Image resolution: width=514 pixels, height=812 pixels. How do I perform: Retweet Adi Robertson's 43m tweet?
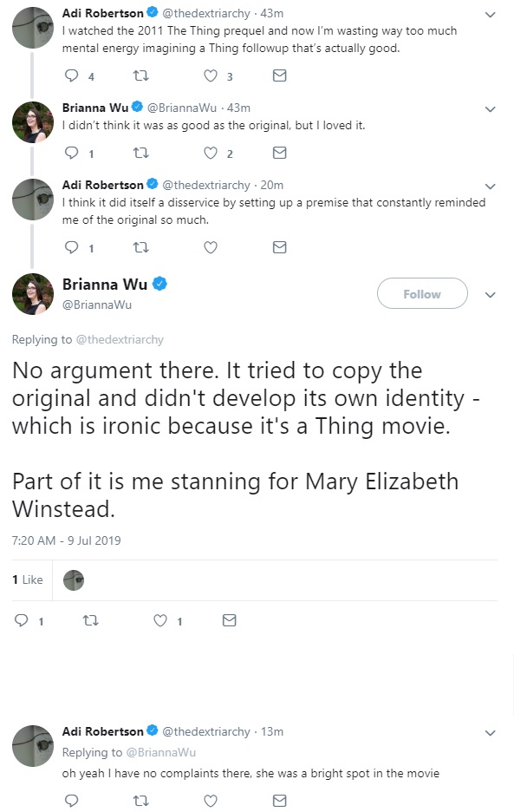[140, 75]
